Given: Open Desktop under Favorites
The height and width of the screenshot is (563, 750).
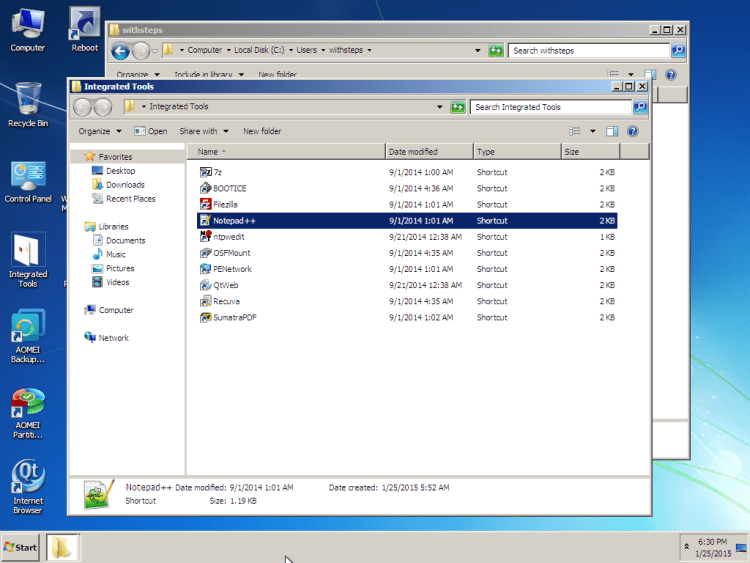Looking at the screenshot, I should [x=121, y=171].
